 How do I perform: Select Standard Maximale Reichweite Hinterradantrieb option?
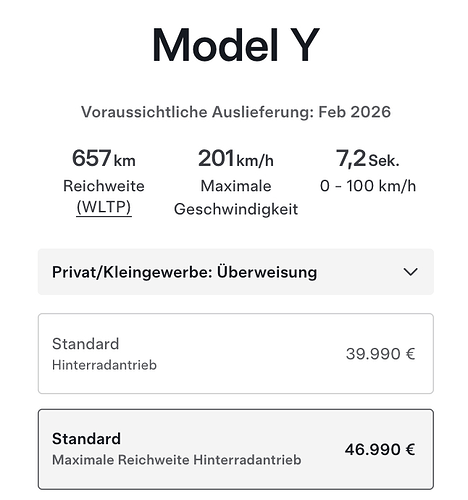click(x=236, y=449)
